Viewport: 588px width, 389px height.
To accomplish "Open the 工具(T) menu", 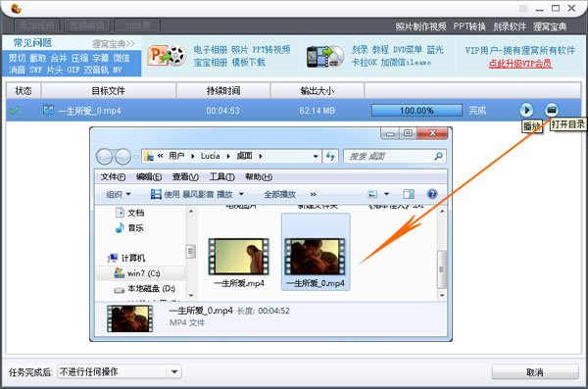I will tap(222, 176).
